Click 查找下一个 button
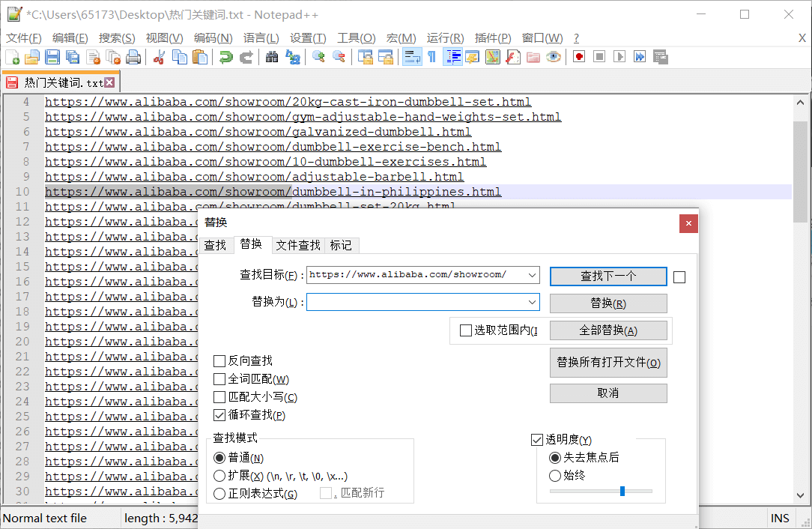This screenshot has width=812, height=529. [608, 276]
